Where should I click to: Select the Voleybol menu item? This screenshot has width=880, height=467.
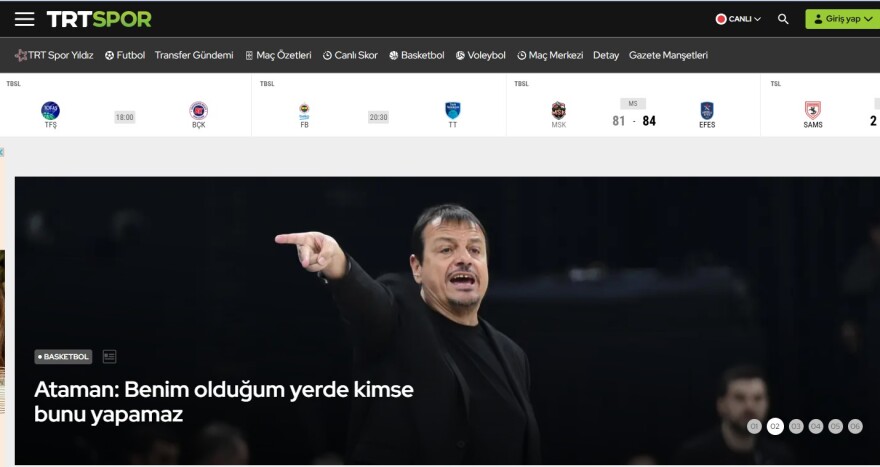pyautogui.click(x=480, y=56)
